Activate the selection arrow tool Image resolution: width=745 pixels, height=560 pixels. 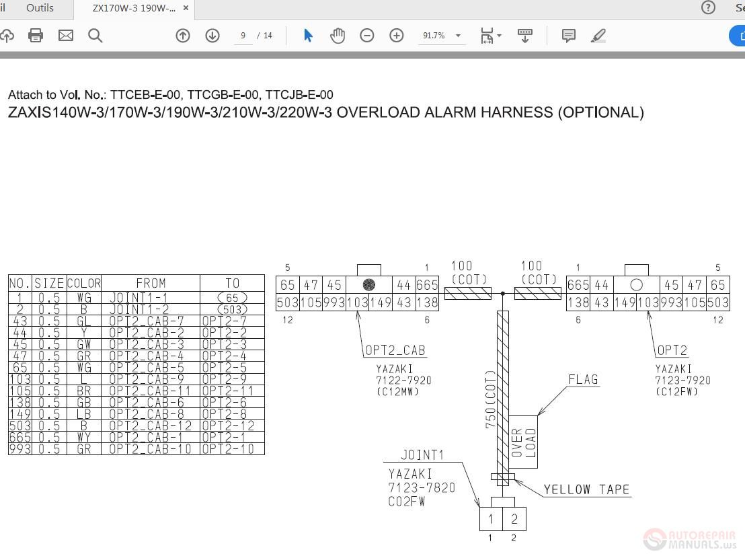[308, 36]
